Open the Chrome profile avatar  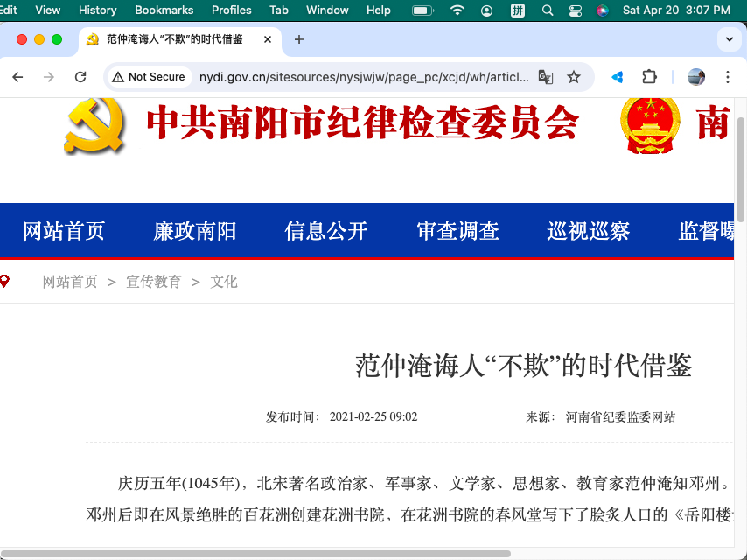tap(696, 77)
